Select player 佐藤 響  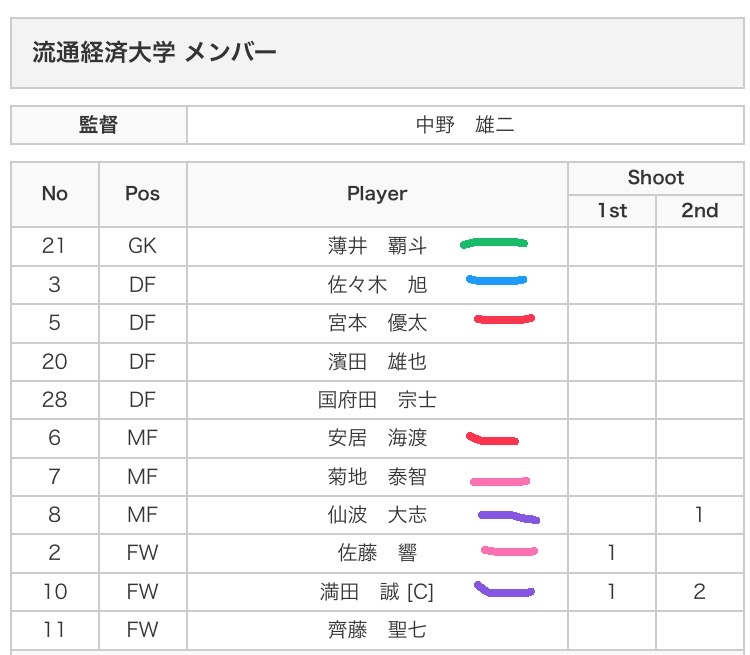point(377,553)
